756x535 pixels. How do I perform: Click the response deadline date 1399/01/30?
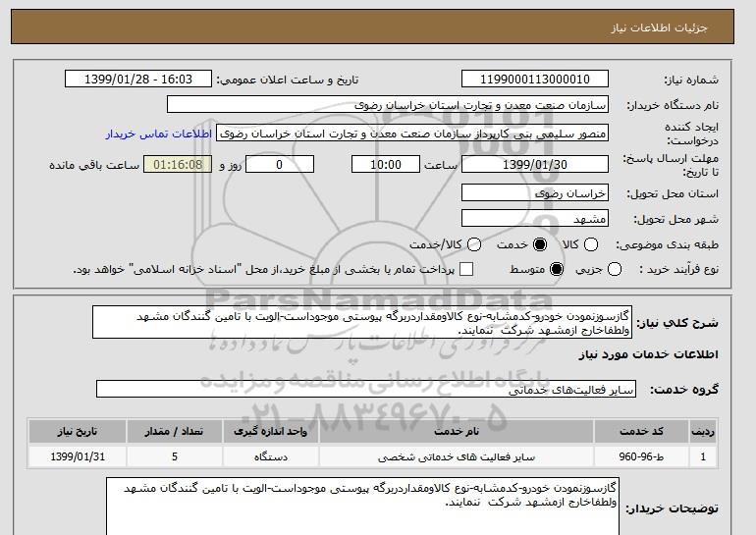[535, 164]
